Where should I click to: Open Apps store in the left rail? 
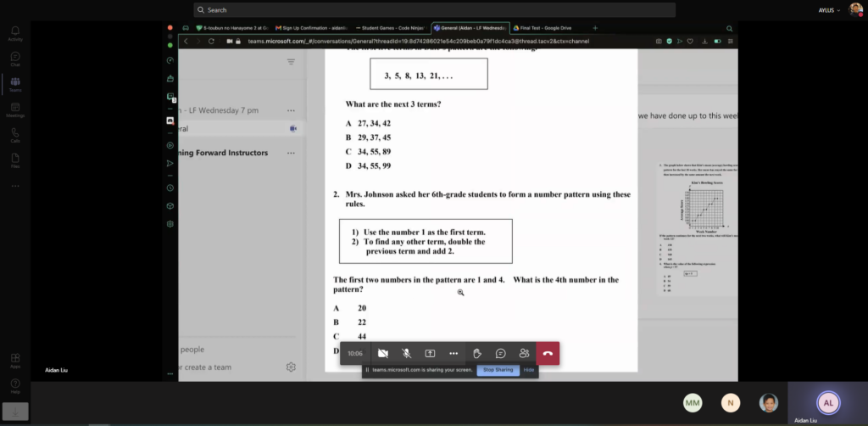click(15, 361)
